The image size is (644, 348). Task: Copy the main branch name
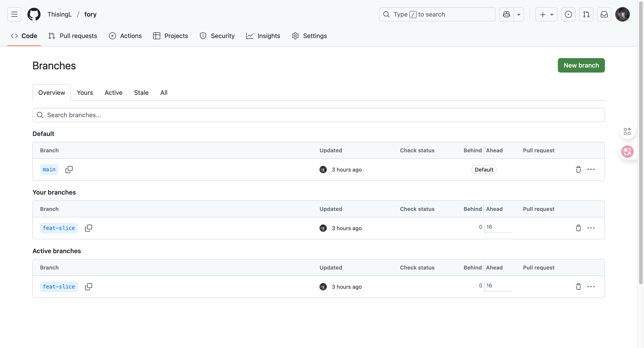tap(69, 170)
